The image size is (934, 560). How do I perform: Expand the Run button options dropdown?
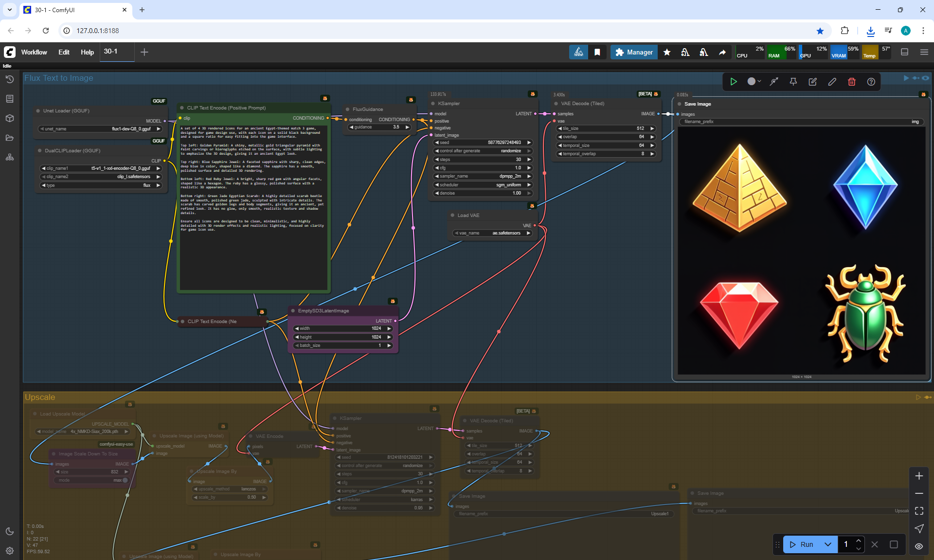827,544
